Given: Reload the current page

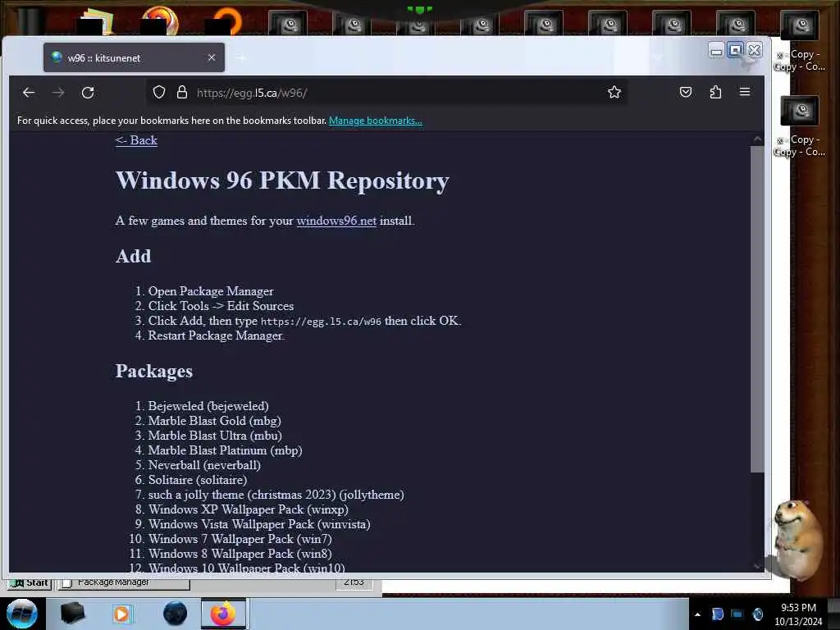Looking at the screenshot, I should (88, 93).
